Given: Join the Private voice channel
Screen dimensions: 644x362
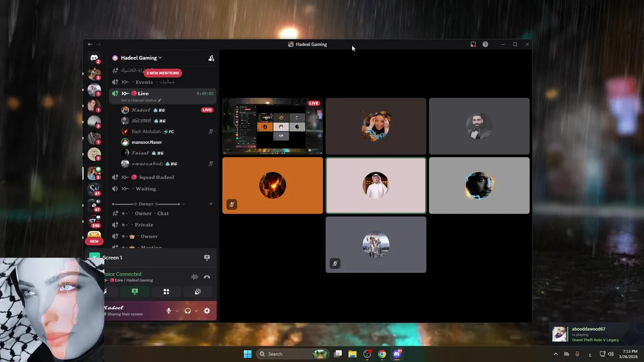Looking at the screenshot, I should [163, 225].
